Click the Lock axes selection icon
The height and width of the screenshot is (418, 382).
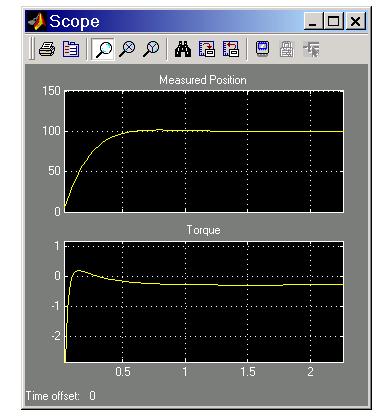tap(287, 49)
